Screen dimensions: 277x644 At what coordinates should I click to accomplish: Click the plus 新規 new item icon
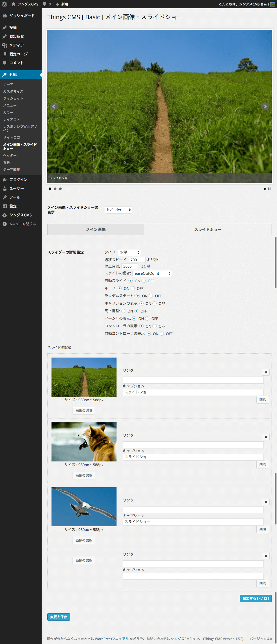(62, 4)
